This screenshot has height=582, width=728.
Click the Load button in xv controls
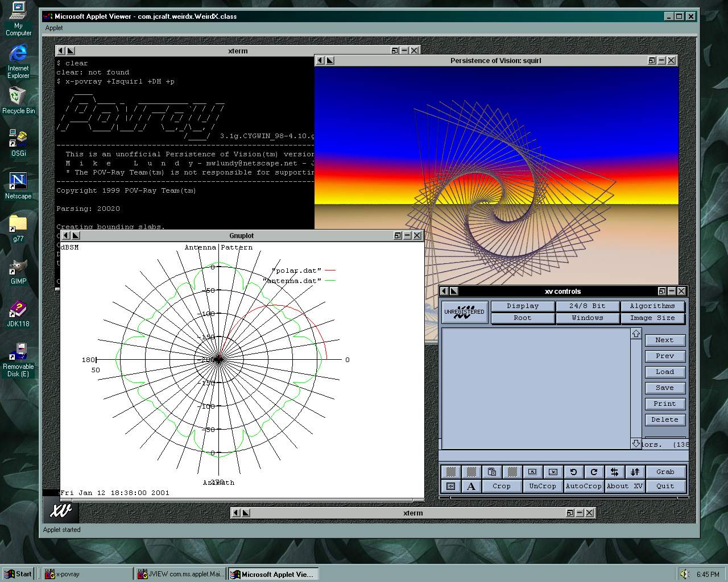tap(665, 372)
